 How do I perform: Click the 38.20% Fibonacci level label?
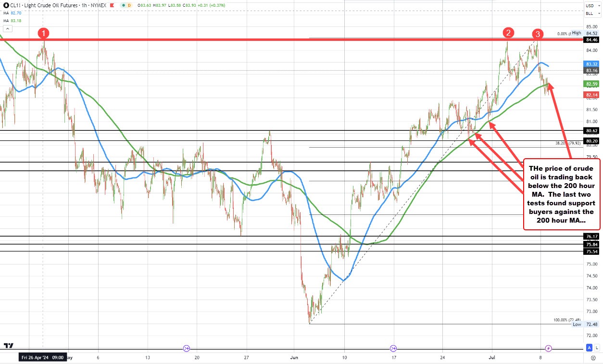point(567,143)
